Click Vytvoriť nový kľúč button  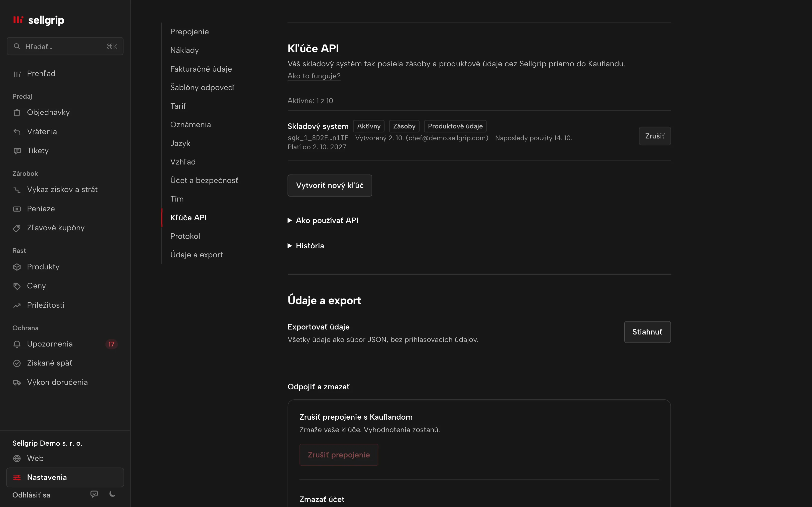click(330, 186)
